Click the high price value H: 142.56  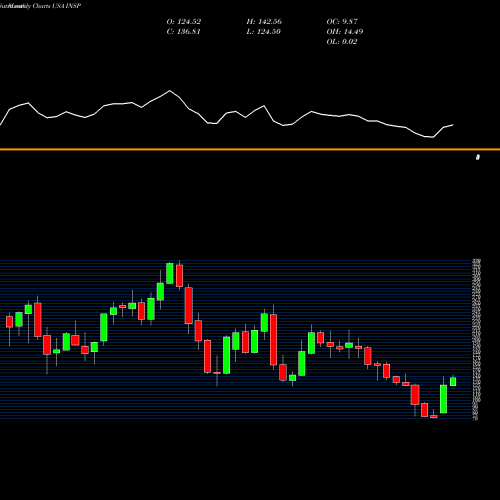point(264,22)
